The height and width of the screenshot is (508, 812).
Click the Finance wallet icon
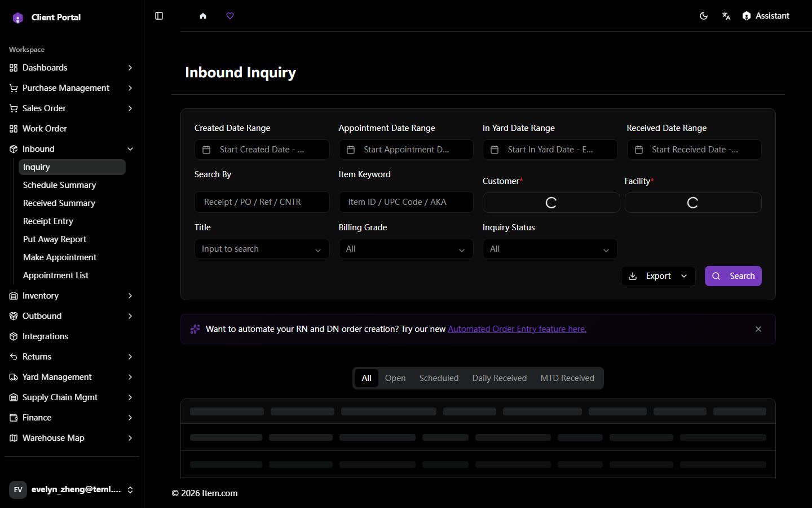[x=14, y=418]
